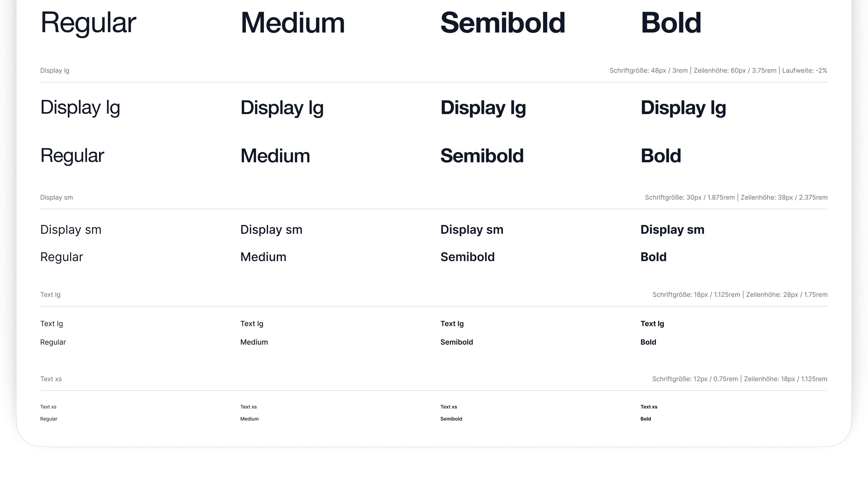The image size is (868, 488).
Task: Click the bold-weight 'Display lg' sample text
Action: tap(683, 108)
